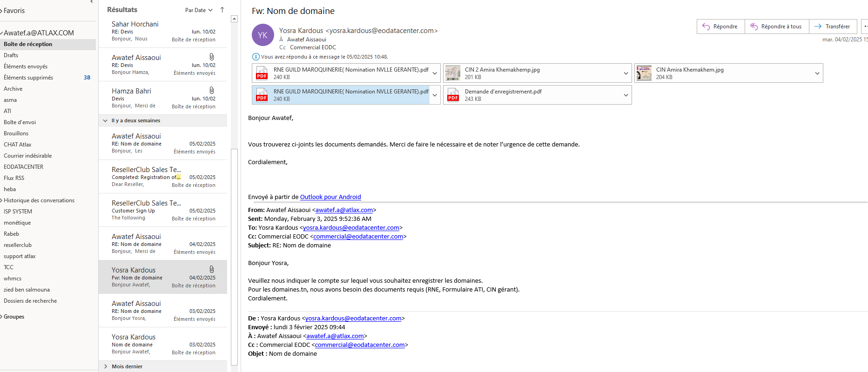Click the more actions ellipsis button

(865, 27)
